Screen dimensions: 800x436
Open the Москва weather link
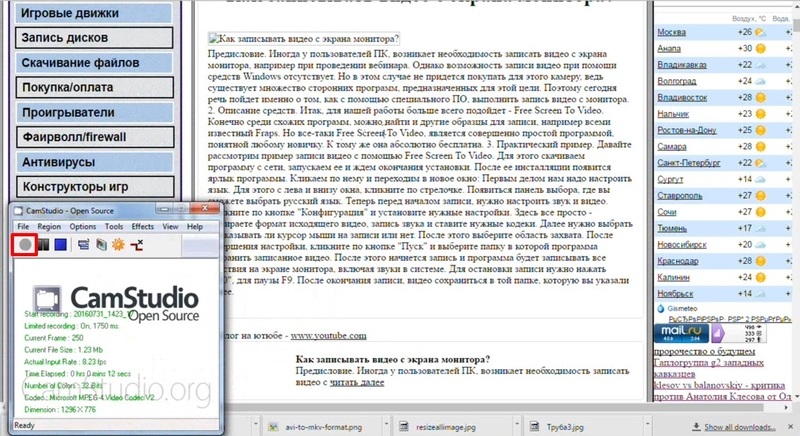pyautogui.click(x=671, y=32)
